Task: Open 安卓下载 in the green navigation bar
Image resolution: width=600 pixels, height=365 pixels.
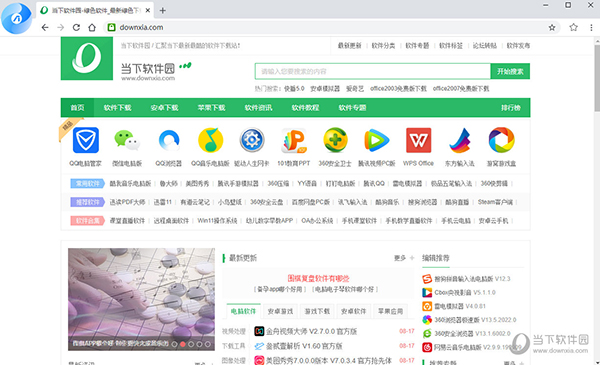Action: [x=165, y=108]
